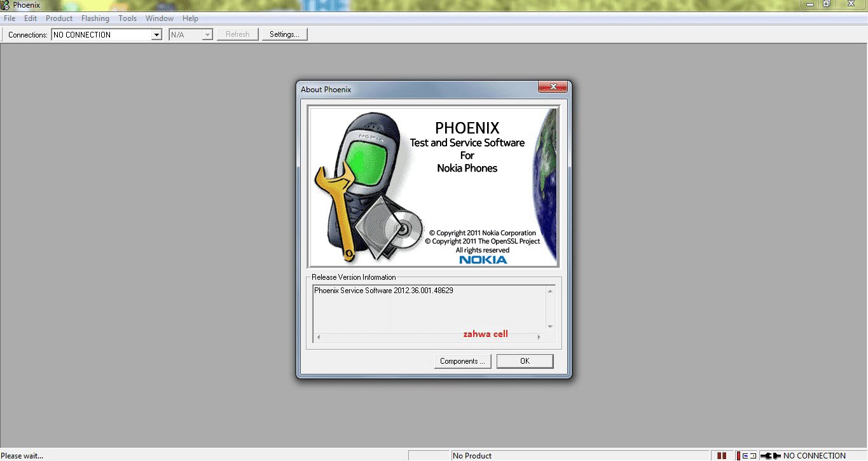The image size is (868, 461).
Task: Expand the N/A dropdown in the toolbar
Action: click(x=207, y=35)
